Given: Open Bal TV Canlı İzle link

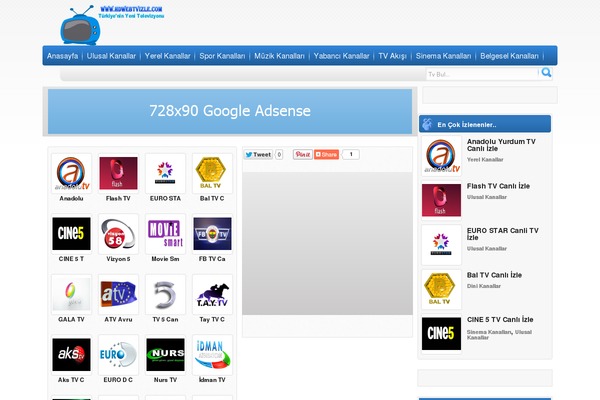Looking at the screenshot, I should coord(494,275).
